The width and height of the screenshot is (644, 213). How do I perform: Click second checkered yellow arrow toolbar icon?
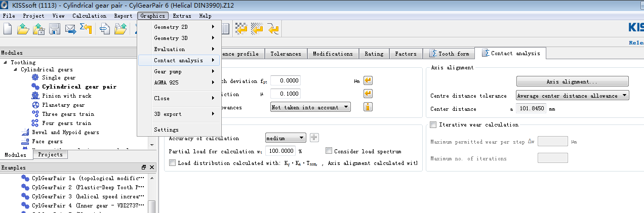tap(257, 29)
